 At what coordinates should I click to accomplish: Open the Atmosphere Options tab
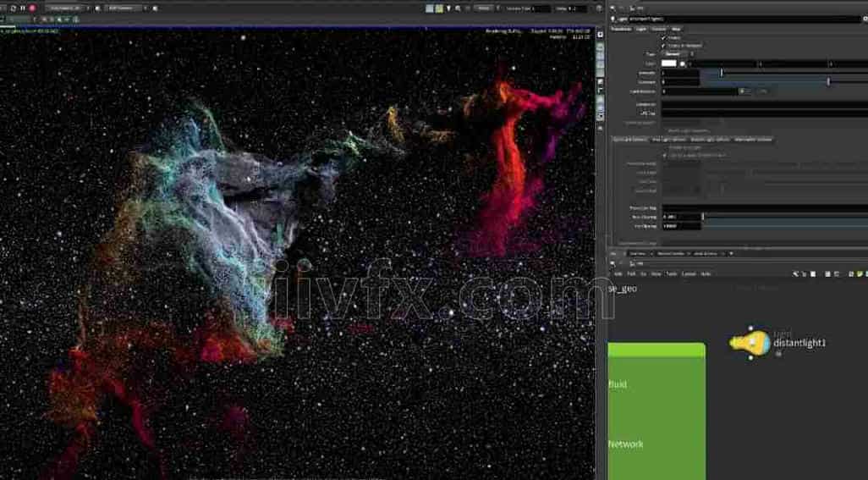click(752, 140)
